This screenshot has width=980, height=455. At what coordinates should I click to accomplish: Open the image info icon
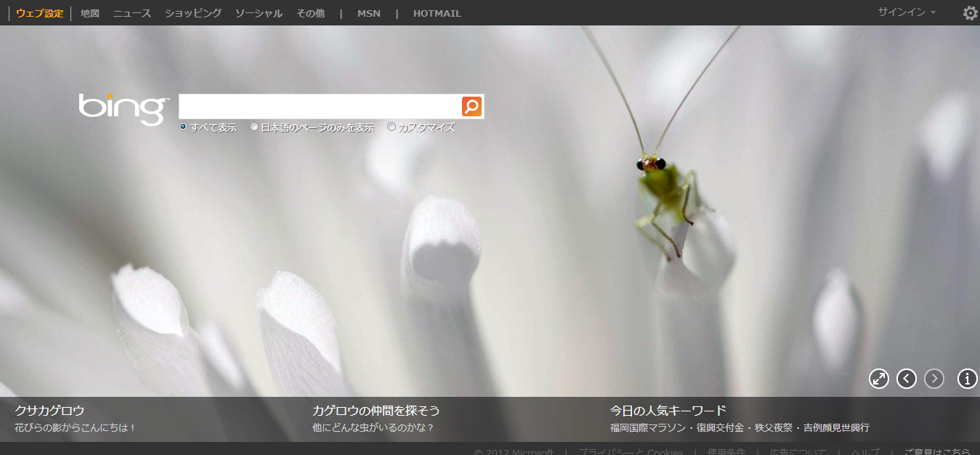click(x=968, y=379)
